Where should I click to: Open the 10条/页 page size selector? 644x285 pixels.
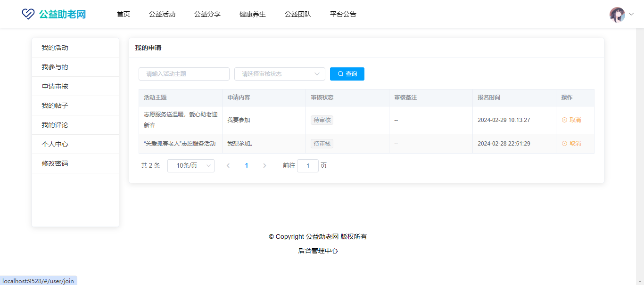pyautogui.click(x=191, y=166)
